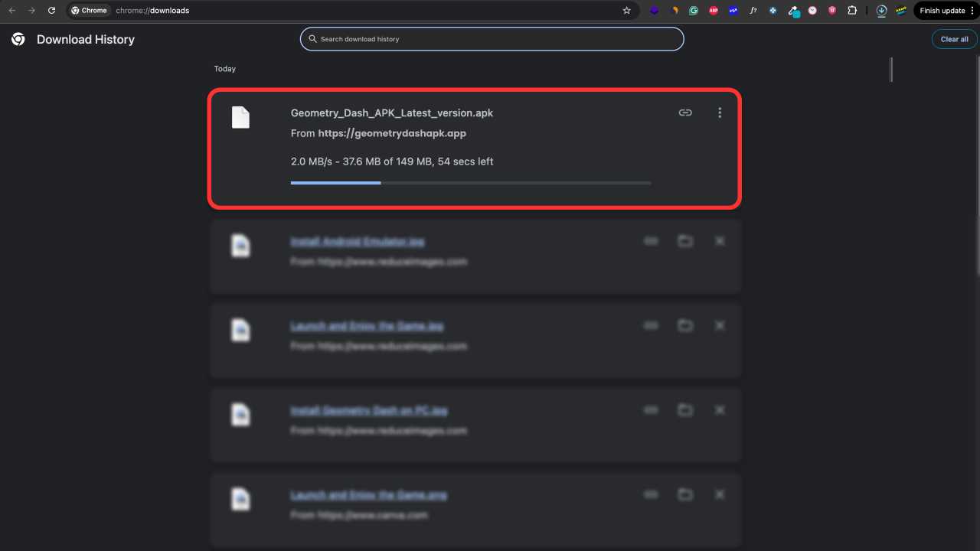Viewport: 980px width, 551px height.
Task: Click the back navigation arrow
Action: point(12,10)
